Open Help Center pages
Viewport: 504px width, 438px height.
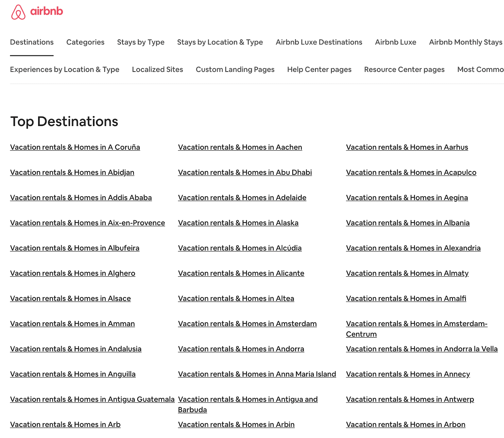pyautogui.click(x=319, y=69)
